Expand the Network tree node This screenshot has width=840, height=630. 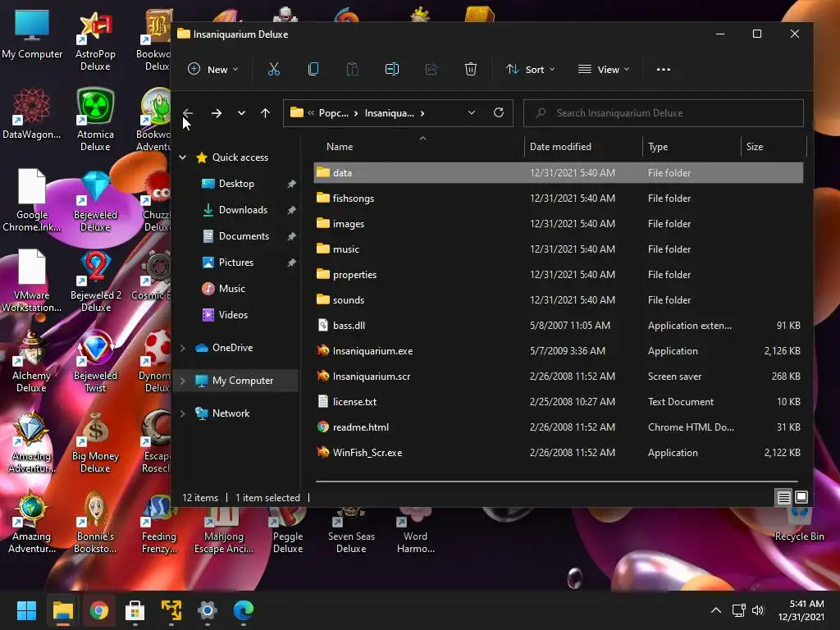[x=183, y=413]
